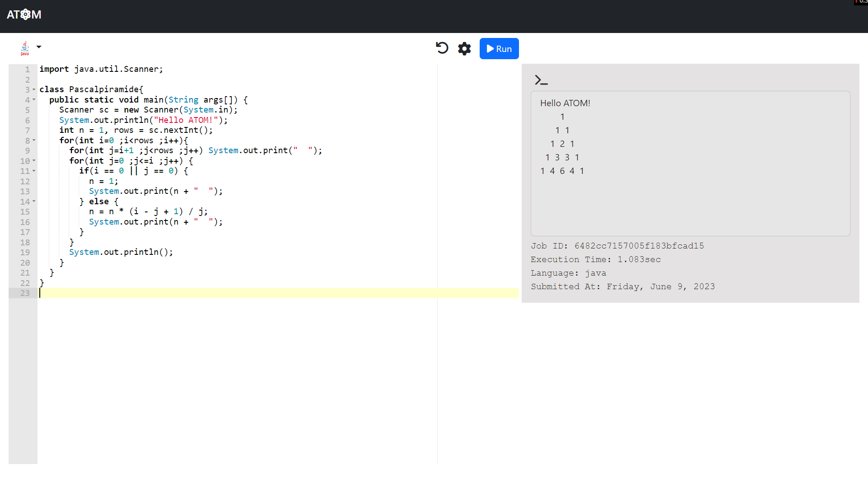This screenshot has height=488, width=868.
Task: Open editor settings gear icon
Action: tap(464, 48)
